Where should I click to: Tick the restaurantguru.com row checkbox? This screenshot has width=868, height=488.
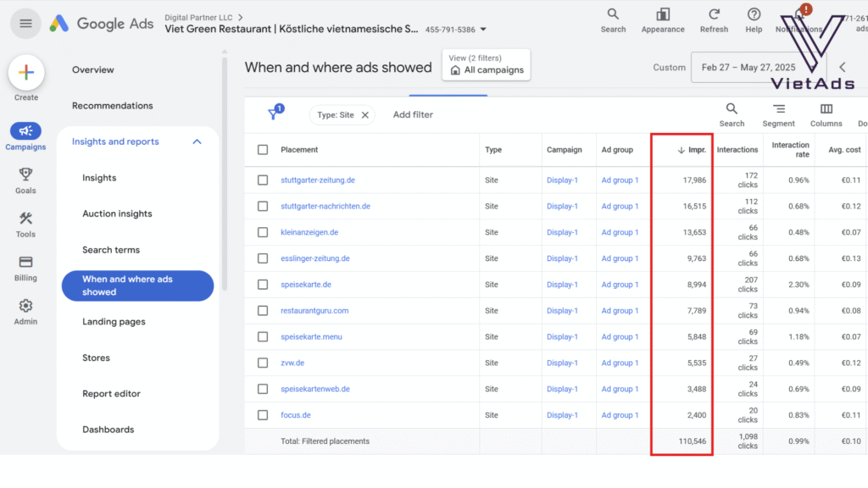(x=263, y=311)
